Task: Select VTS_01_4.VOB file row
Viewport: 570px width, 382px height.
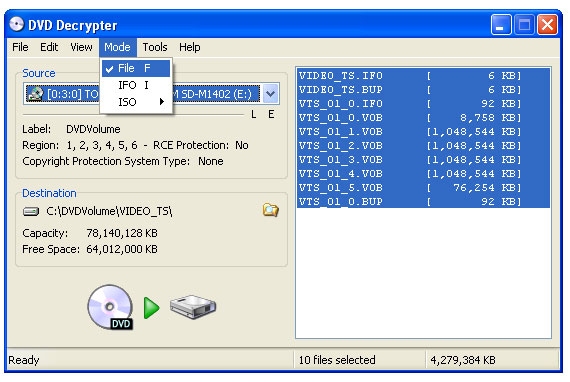Action: pos(424,173)
